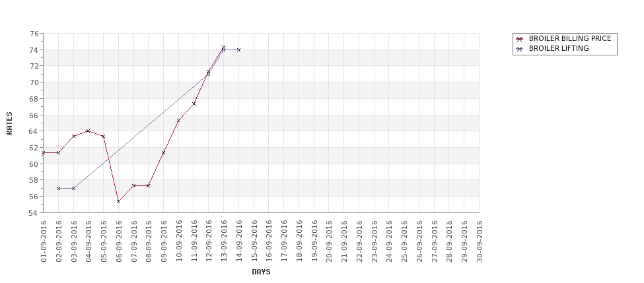644x283 pixels.
Task: Select billing price point on 08-09-2016
Action: pos(148,185)
